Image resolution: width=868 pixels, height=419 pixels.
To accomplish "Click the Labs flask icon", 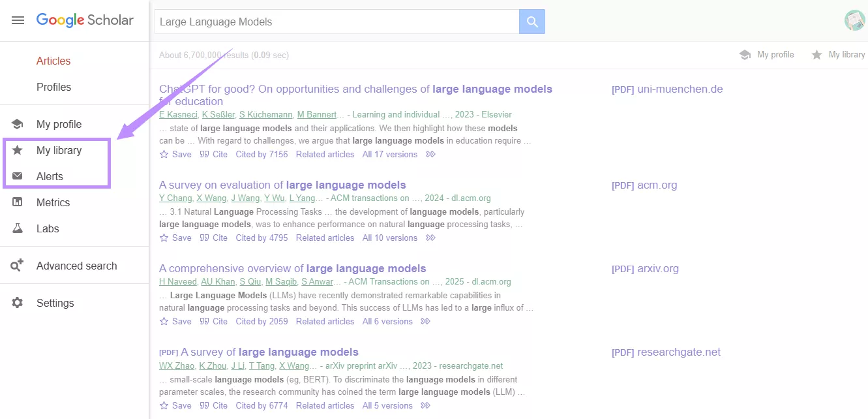I will coord(18,228).
